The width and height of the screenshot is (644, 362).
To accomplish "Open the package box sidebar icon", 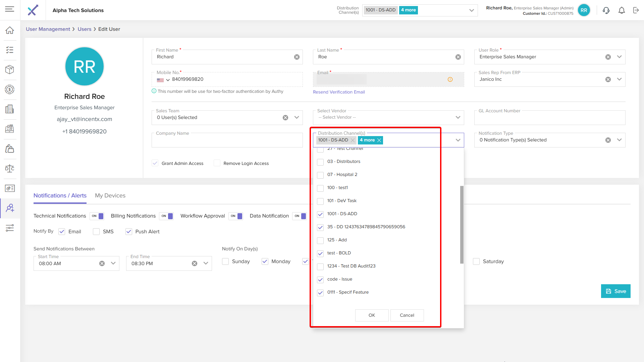I will click(x=10, y=70).
